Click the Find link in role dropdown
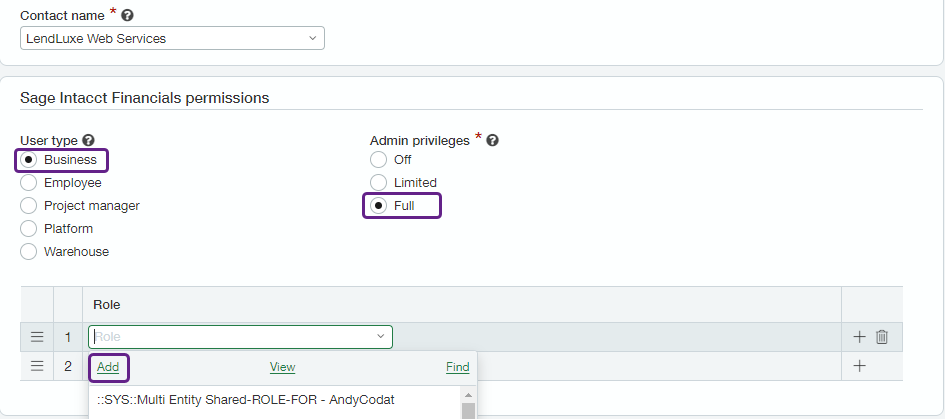 click(457, 367)
